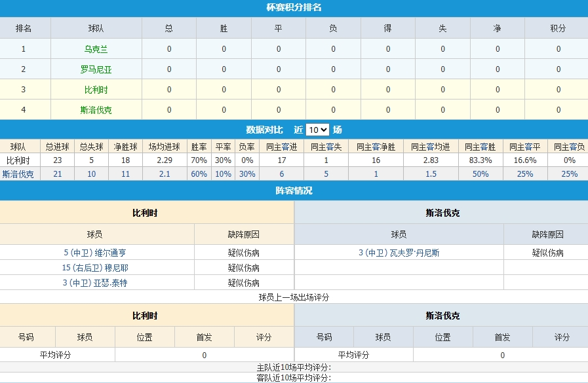The height and width of the screenshot is (383, 588).
Task: Expand the recent matches count dropdown
Action: [x=317, y=130]
